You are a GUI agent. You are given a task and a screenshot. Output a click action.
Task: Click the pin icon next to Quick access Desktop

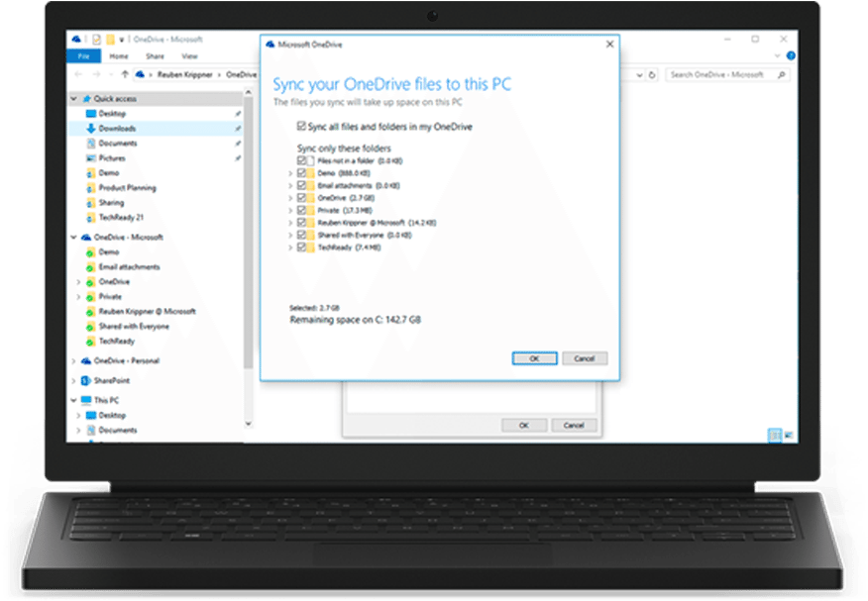point(238,114)
